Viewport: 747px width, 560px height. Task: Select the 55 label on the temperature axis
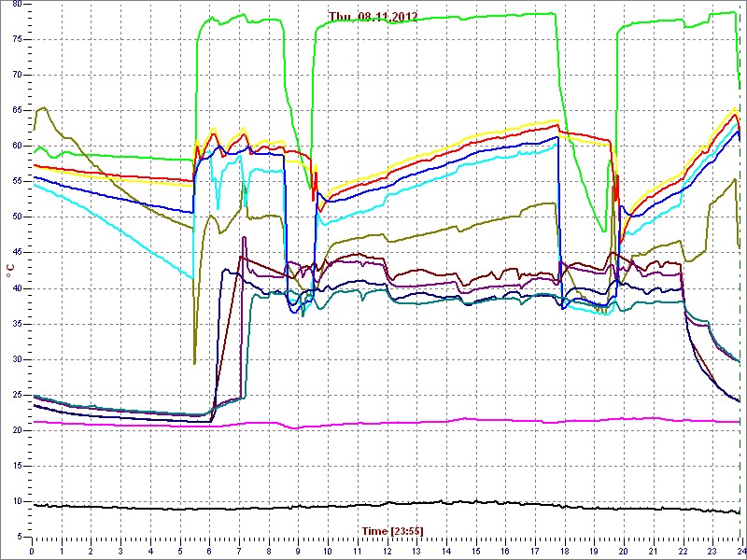(x=16, y=181)
